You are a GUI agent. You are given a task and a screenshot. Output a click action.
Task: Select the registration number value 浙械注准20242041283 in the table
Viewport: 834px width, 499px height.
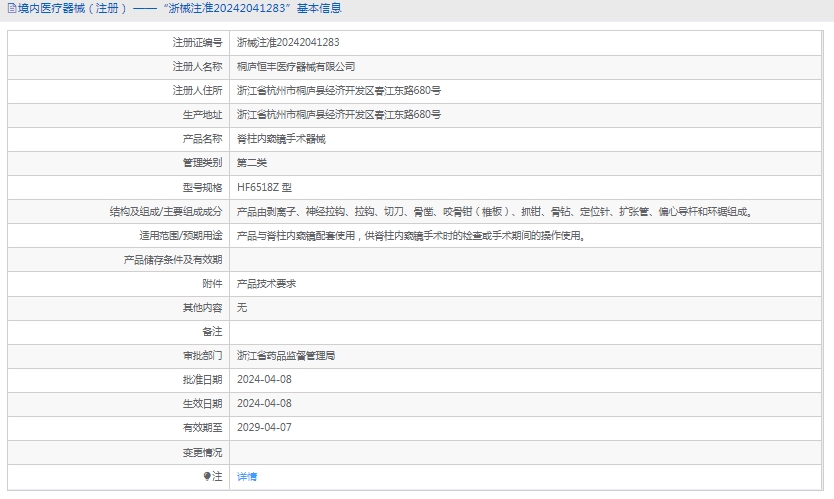288,43
